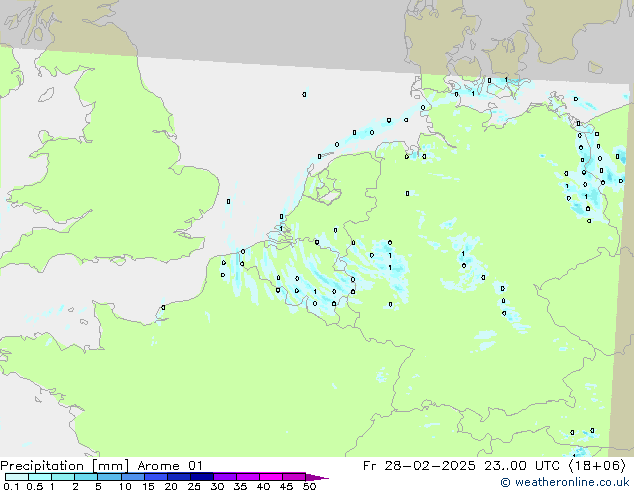634x490 pixels.
Task: Click the 'Arome 01' model label
Action: click(170, 466)
